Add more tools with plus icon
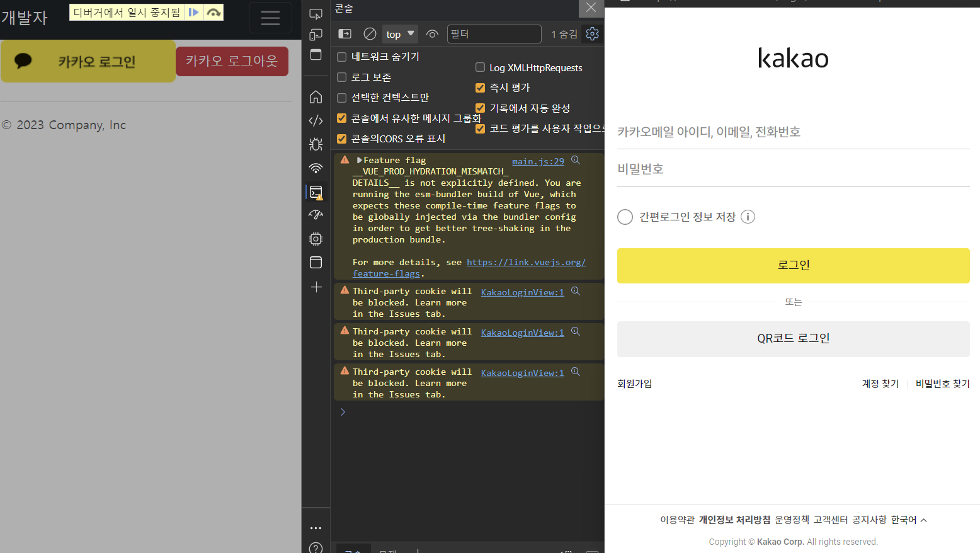 click(316, 287)
